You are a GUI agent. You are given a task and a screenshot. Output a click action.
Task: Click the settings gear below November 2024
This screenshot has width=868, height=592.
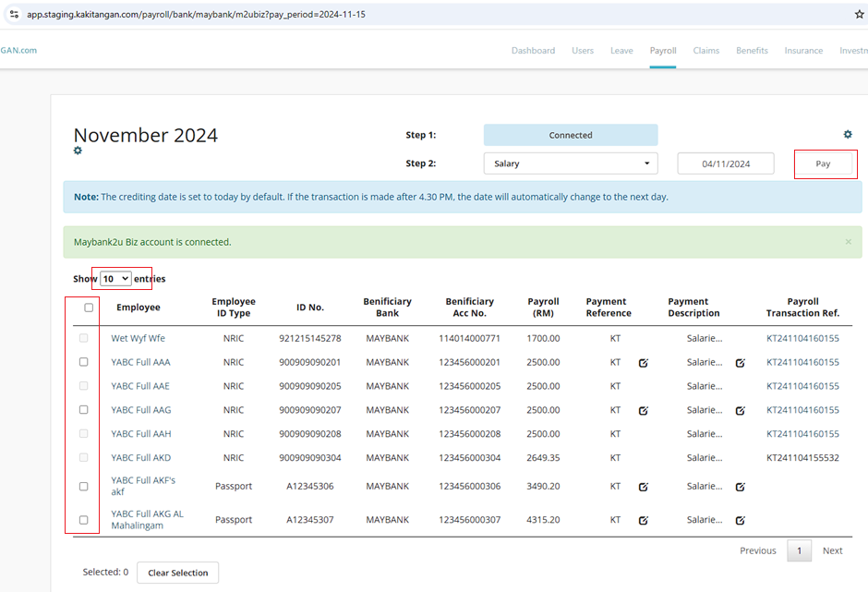pyautogui.click(x=78, y=151)
